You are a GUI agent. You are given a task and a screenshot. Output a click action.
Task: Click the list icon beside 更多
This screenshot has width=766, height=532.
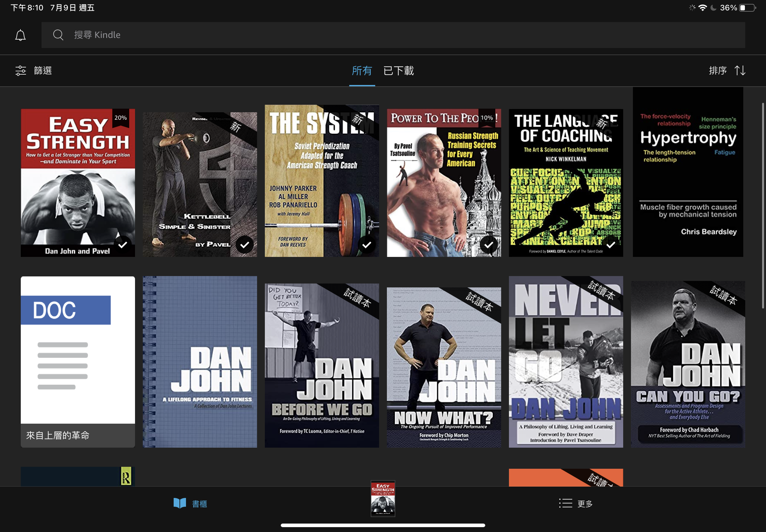(566, 503)
